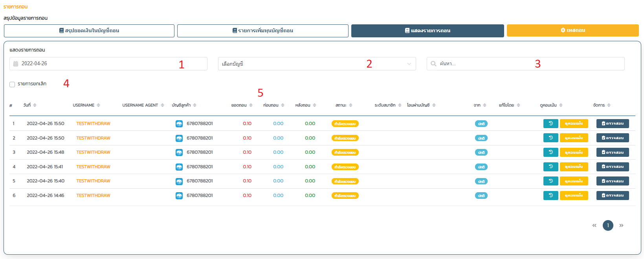Click the TESTWITHDRAW username in row 5

coord(93,181)
